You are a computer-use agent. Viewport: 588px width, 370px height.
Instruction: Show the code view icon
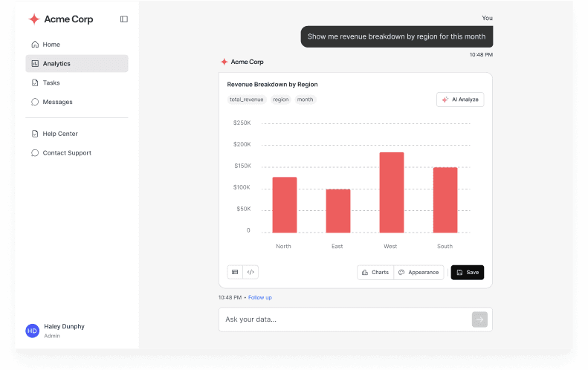click(x=251, y=272)
